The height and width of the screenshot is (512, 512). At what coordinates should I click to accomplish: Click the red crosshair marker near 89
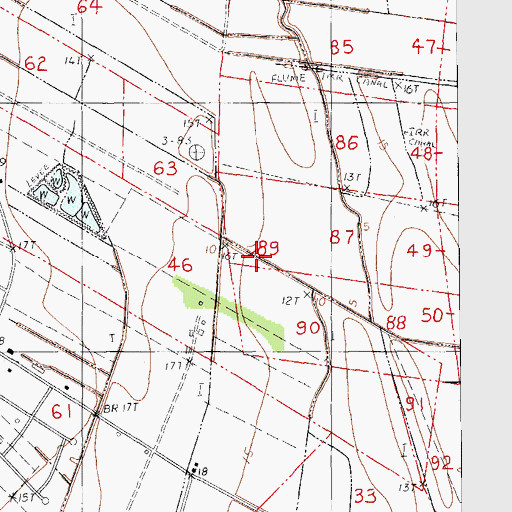(256, 256)
